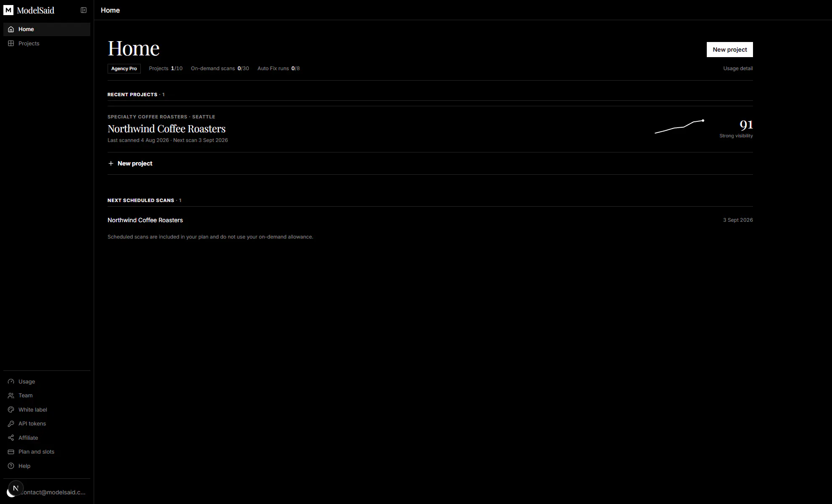Click the Specialty Coffee Roasters · Seattle label
Screen dimensions: 832x504
click(x=161, y=117)
